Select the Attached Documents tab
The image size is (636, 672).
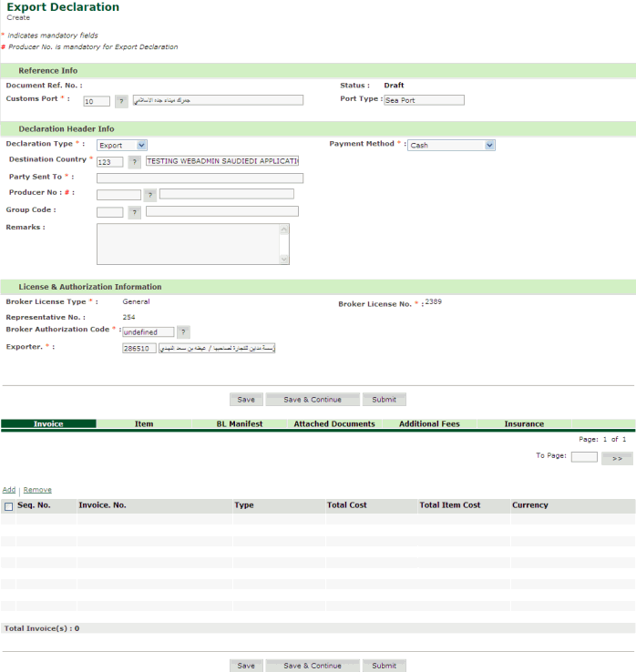(334, 424)
